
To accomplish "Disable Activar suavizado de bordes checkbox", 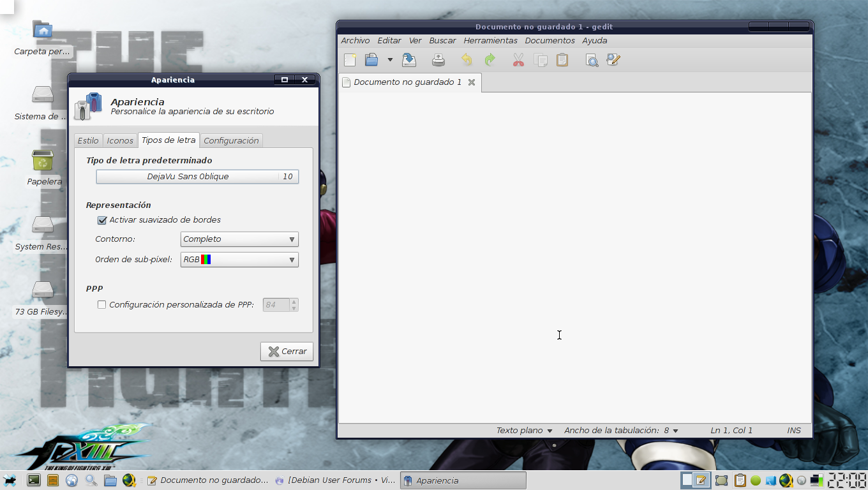I will tap(101, 220).
